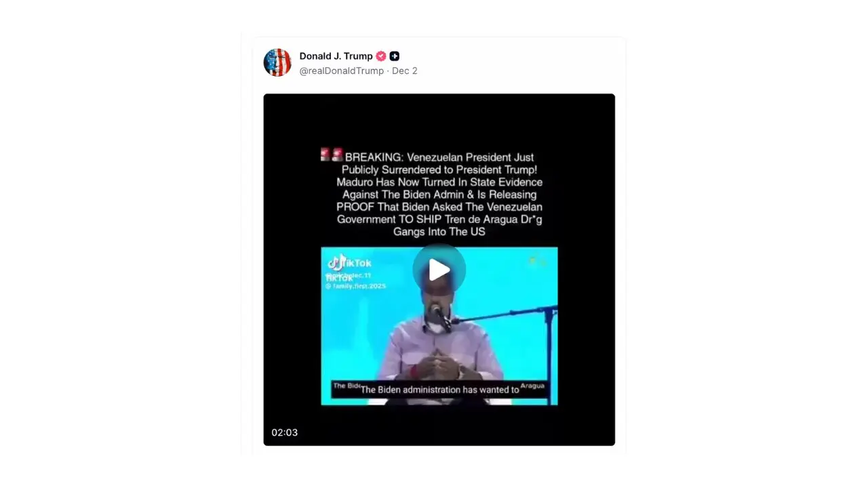Viewport: 868px width, 488px height.
Task: Click the Biden administration subtitle line
Action: [x=439, y=390]
